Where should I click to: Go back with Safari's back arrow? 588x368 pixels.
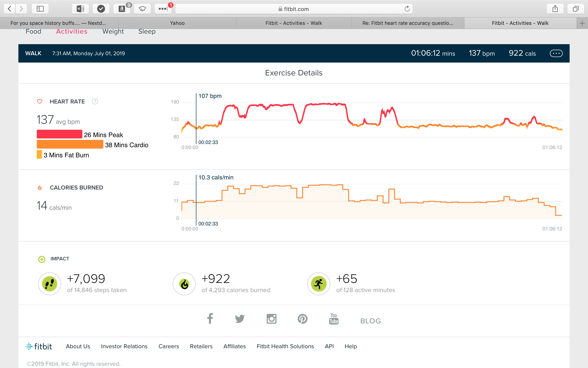[9, 9]
